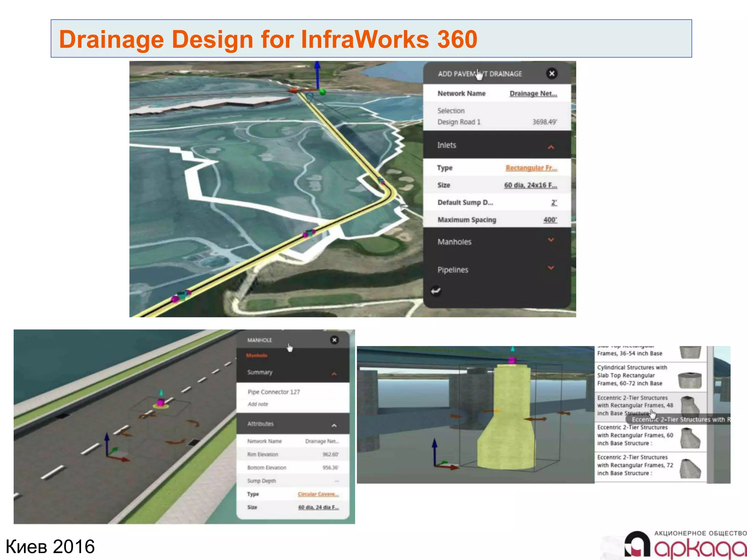
Task: Select the inlet marker near road bend
Action: coord(381,180)
